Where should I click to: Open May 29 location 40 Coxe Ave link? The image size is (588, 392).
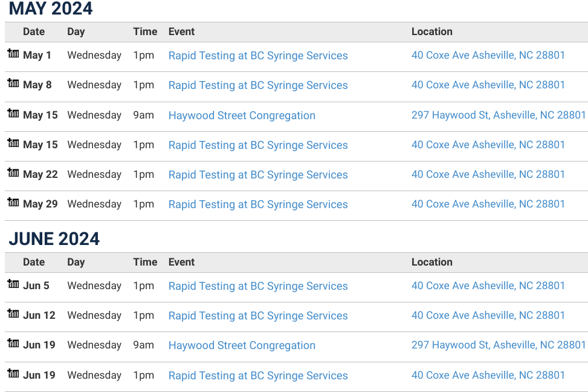(488, 204)
